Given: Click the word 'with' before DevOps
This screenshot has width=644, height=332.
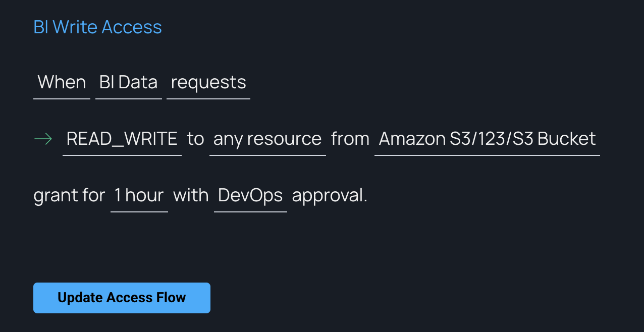Looking at the screenshot, I should [x=191, y=195].
